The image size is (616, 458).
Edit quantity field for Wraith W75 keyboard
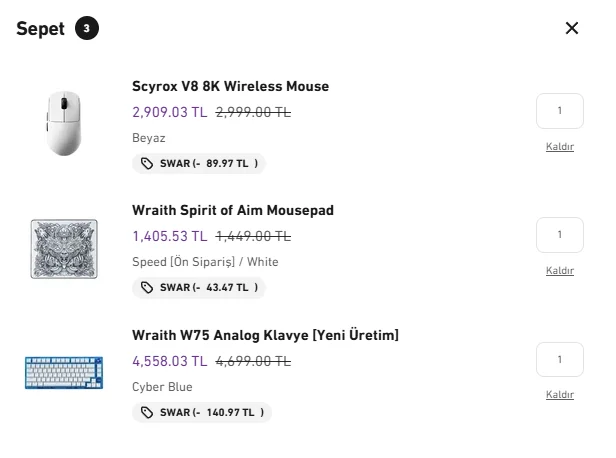click(x=559, y=360)
